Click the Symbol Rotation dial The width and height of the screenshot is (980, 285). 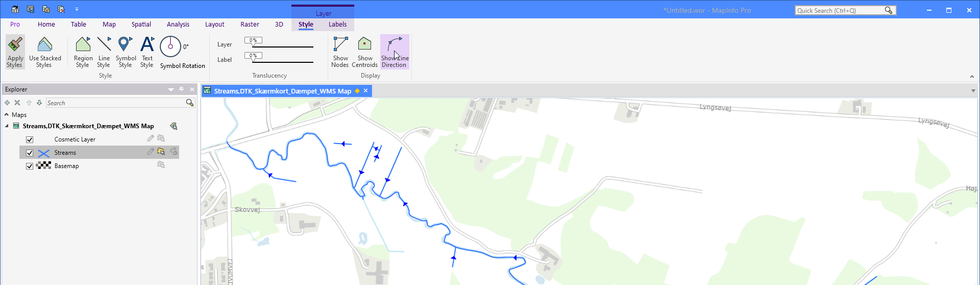click(170, 46)
